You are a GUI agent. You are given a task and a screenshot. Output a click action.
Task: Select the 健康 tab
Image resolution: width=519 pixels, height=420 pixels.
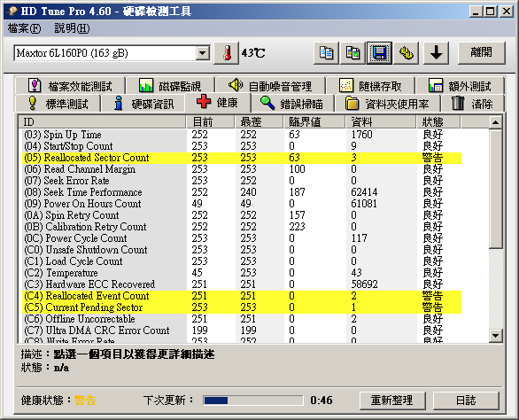point(218,103)
